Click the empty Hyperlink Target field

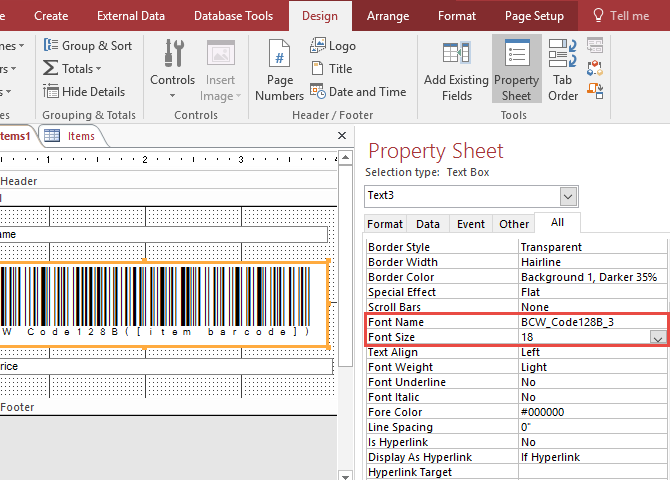[x=592, y=472]
